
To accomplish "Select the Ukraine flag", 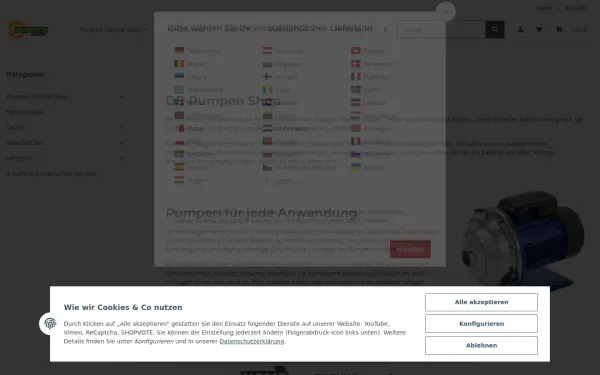I will click(356, 167).
